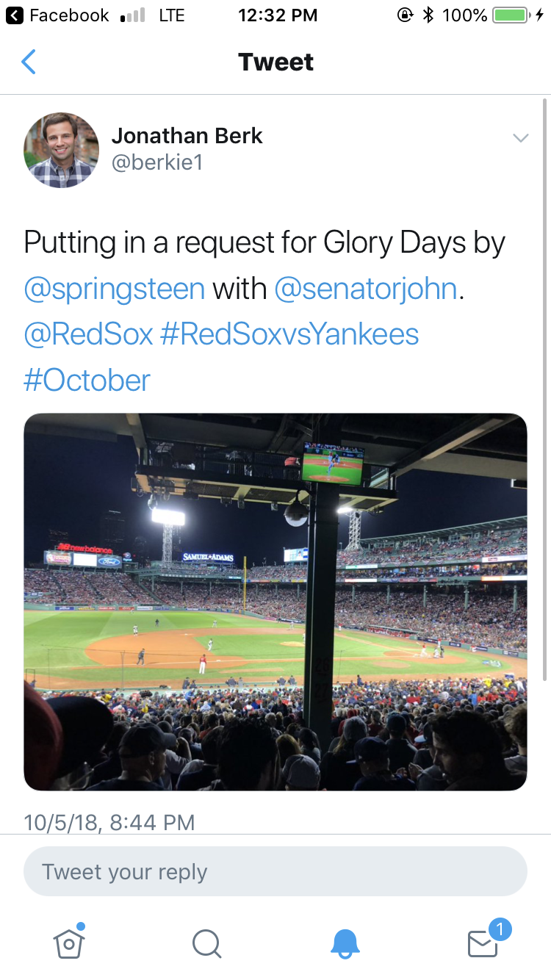The image size is (551, 980).
Task: Open the #RedSoxvsYankees hashtag
Action: pos(289,335)
